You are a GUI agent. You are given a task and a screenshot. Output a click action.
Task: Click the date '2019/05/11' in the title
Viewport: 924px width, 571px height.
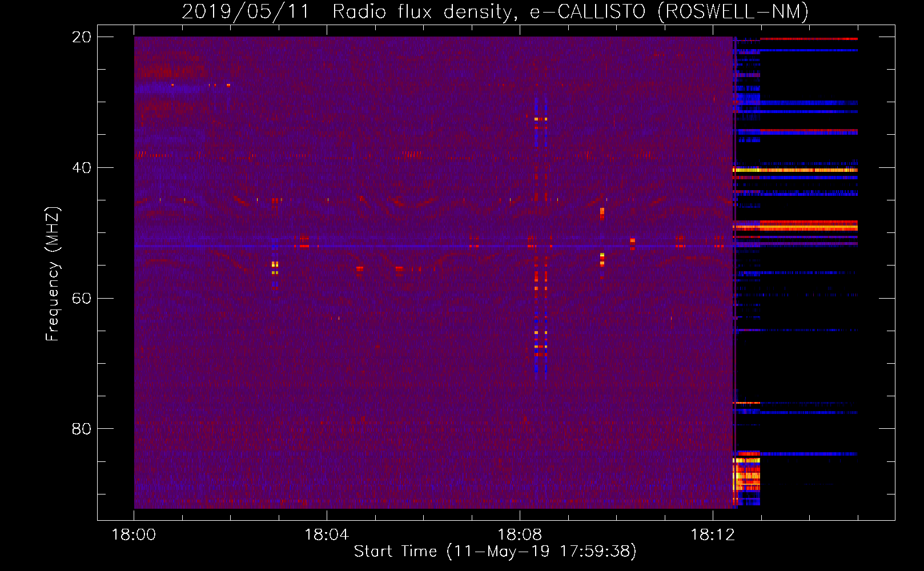(246, 11)
